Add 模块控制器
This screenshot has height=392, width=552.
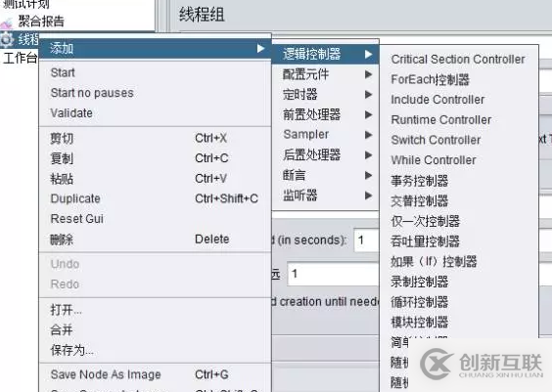click(x=459, y=322)
